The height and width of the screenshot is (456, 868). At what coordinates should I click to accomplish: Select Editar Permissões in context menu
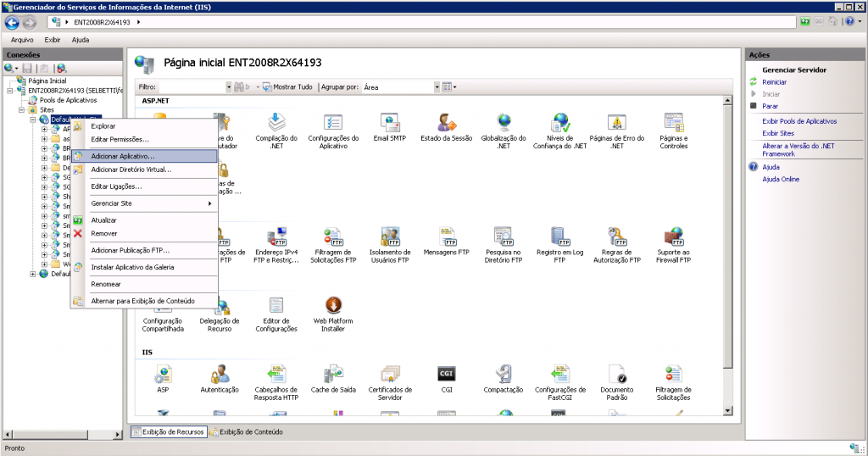pyautogui.click(x=144, y=140)
